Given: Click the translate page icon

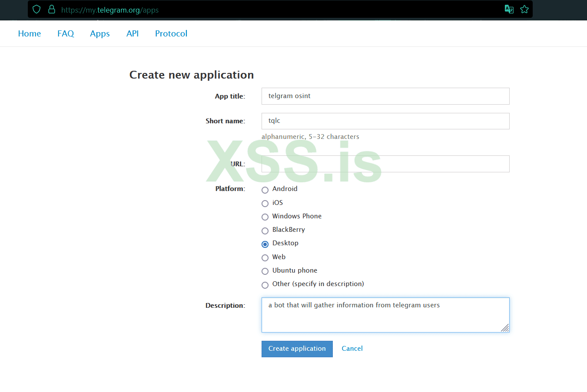Looking at the screenshot, I should pos(509,9).
